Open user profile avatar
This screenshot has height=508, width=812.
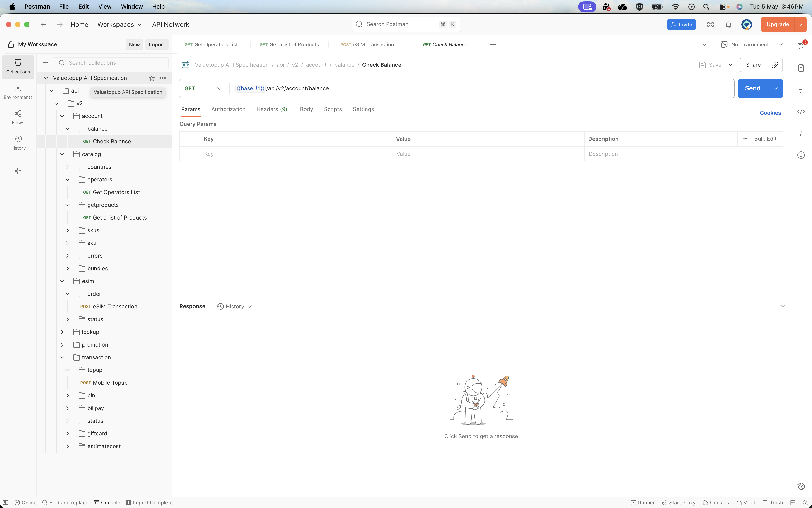pyautogui.click(x=747, y=24)
